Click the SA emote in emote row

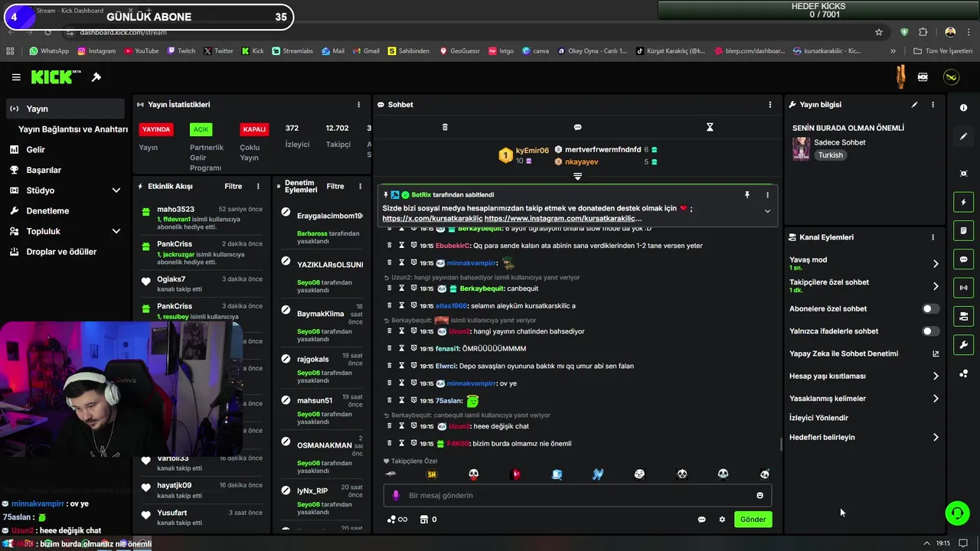point(432,474)
